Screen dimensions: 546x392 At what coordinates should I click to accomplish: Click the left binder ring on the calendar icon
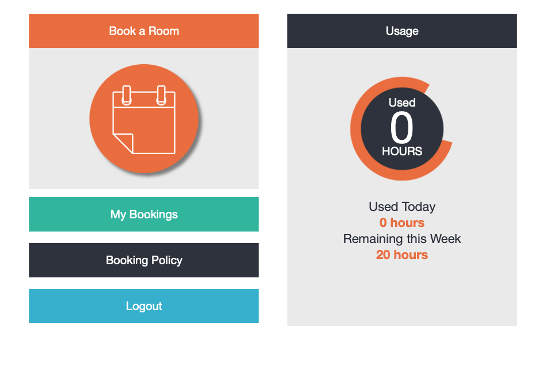point(127,95)
